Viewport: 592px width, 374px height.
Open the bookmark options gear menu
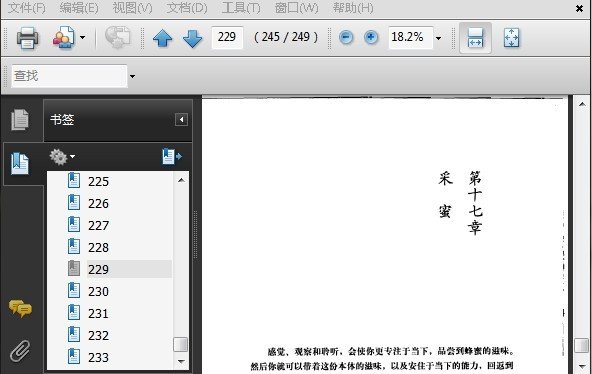pos(62,157)
